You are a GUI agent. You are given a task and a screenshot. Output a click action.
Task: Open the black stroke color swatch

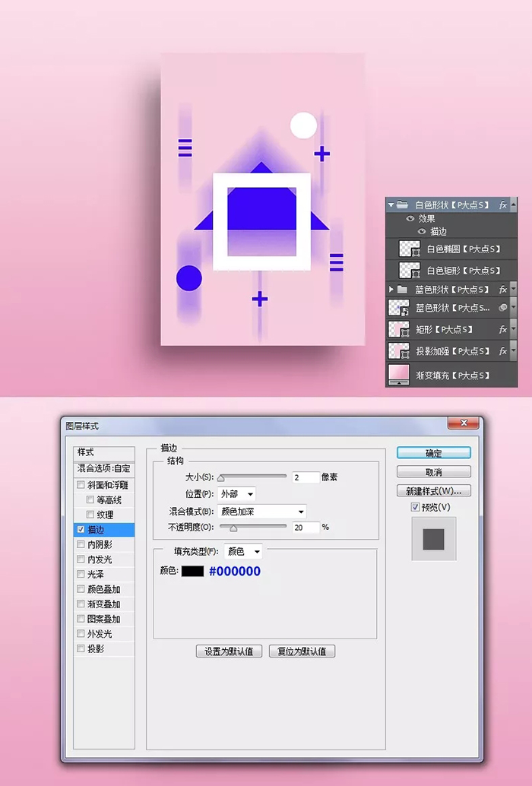(x=192, y=571)
